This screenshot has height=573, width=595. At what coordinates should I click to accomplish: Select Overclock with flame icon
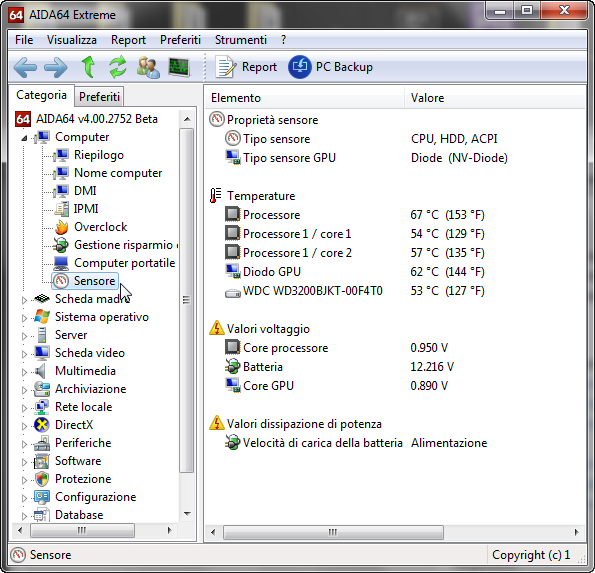pos(90,227)
